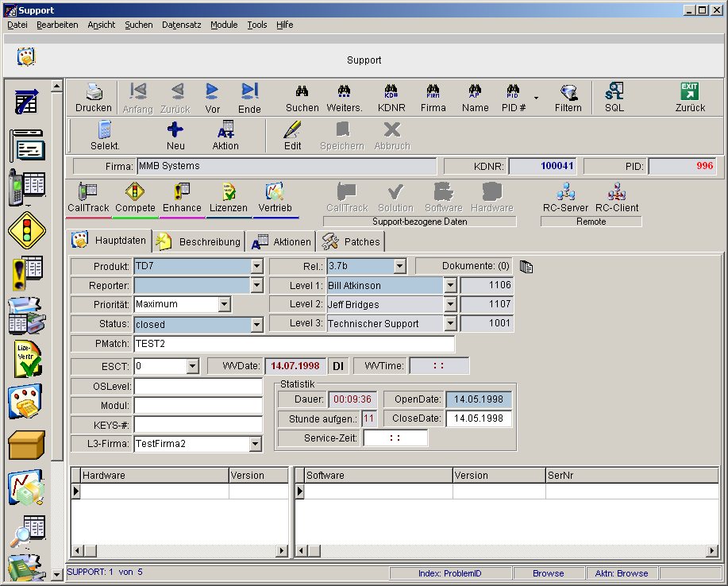Click the Compete traffic light icon
The image size is (728, 586).
tap(135, 197)
